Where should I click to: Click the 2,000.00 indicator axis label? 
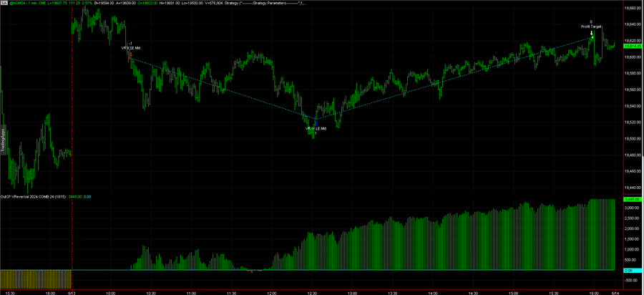[x=633, y=229]
